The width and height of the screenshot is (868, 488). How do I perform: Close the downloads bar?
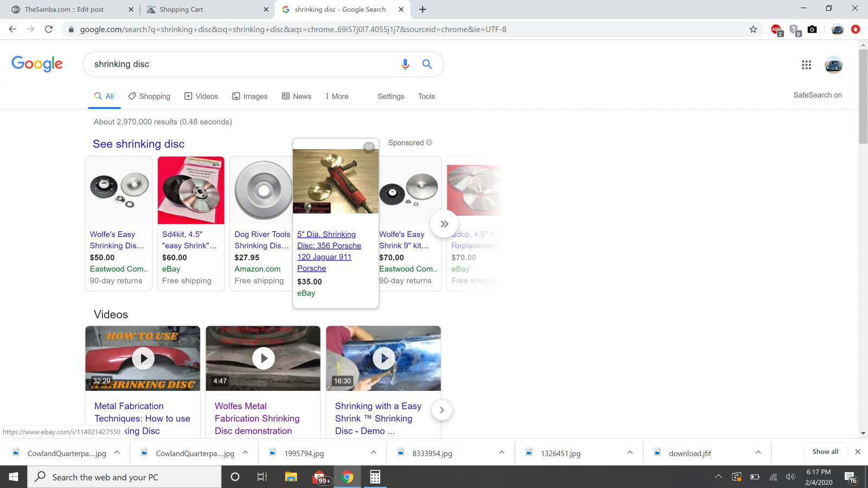pyautogui.click(x=858, y=452)
